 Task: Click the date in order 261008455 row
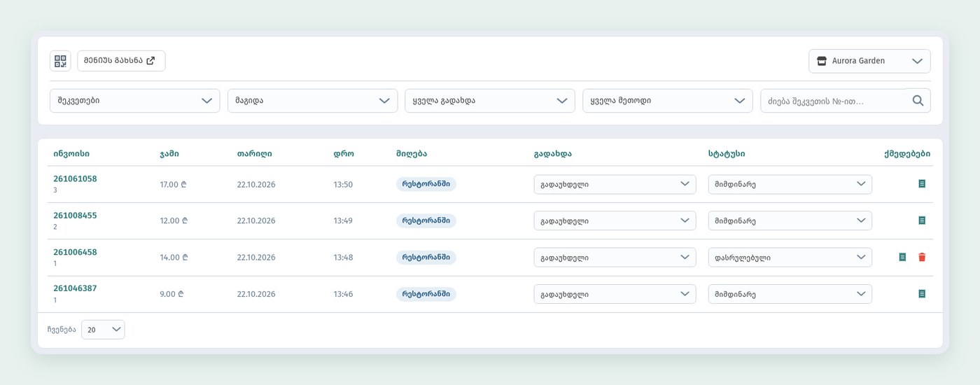pyautogui.click(x=256, y=221)
